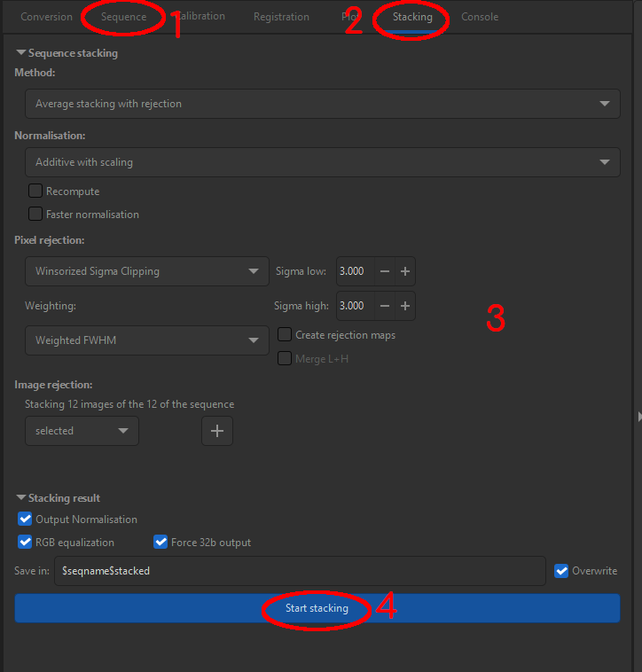Enable Faster normalisation option

click(35, 214)
